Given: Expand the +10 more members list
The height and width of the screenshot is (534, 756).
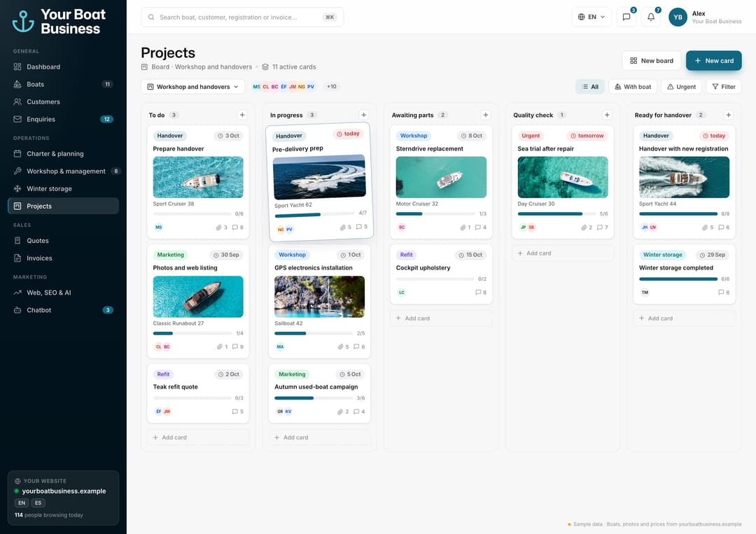Looking at the screenshot, I should [332, 87].
